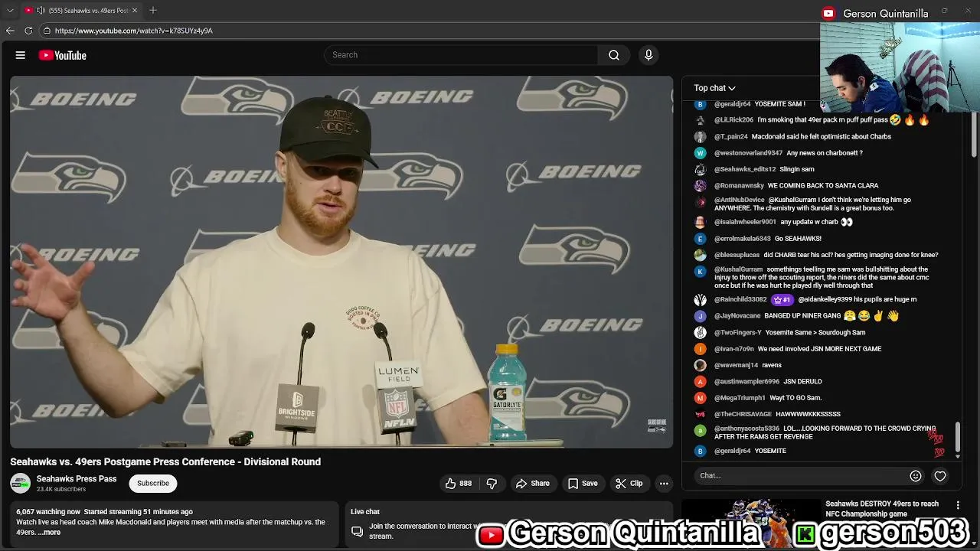This screenshot has width=980, height=551.
Task: Click the search magnifier button
Action: (614, 55)
